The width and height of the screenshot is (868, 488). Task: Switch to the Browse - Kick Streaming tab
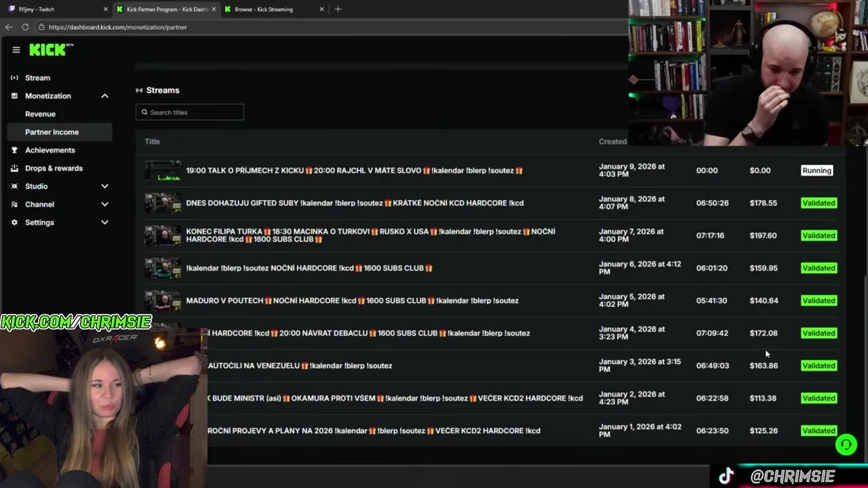273,9
